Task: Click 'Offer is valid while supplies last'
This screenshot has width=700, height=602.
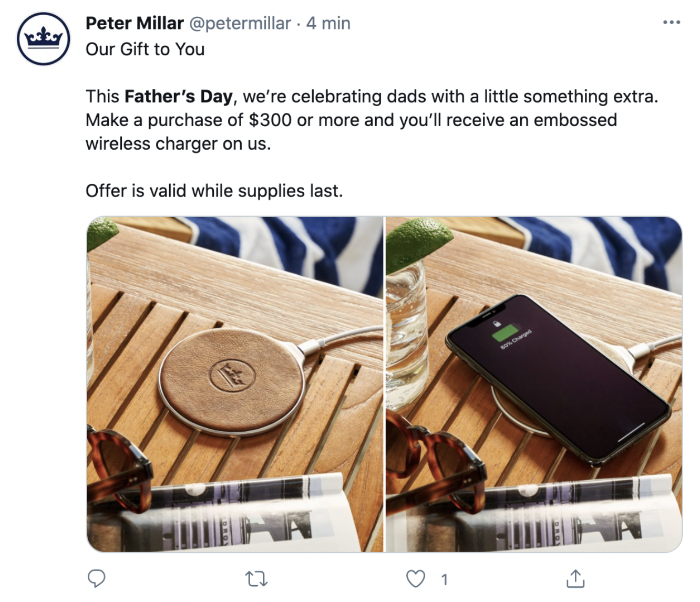Action: 214,191
